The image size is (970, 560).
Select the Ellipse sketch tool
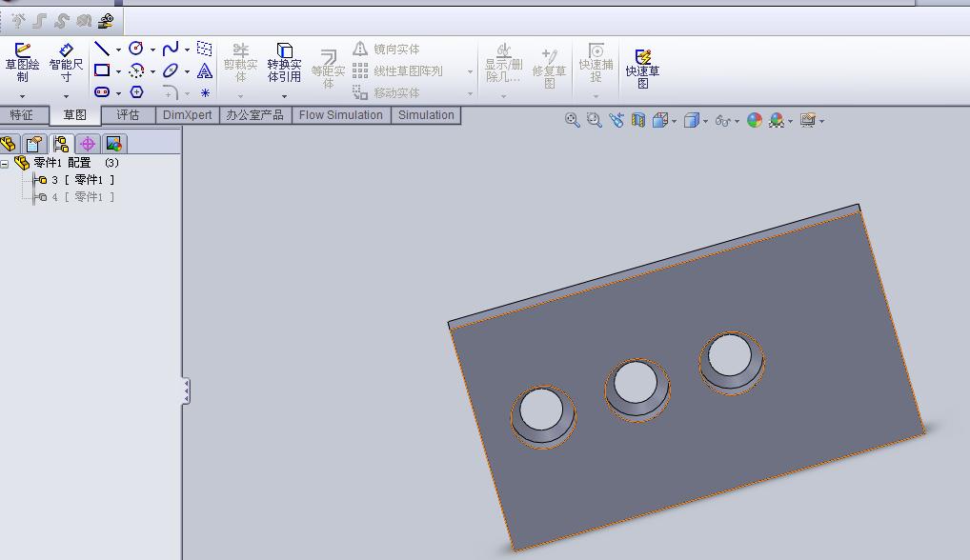[171, 70]
